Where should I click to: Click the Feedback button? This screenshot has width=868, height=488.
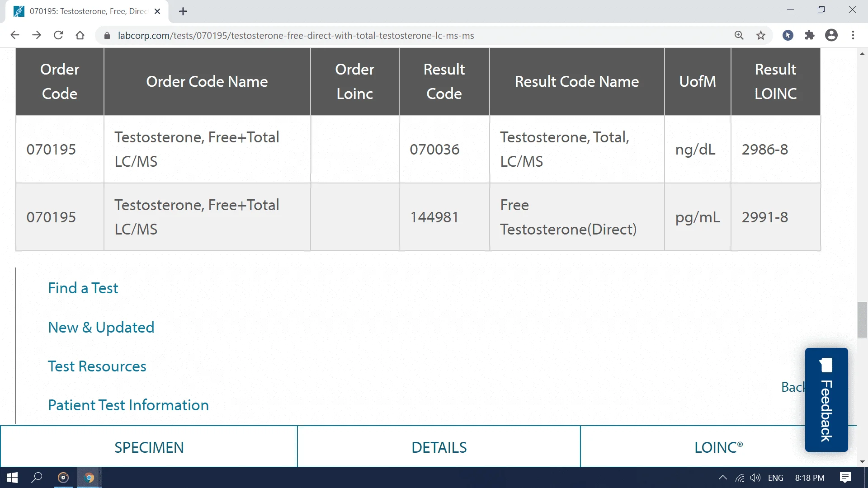pos(826,400)
